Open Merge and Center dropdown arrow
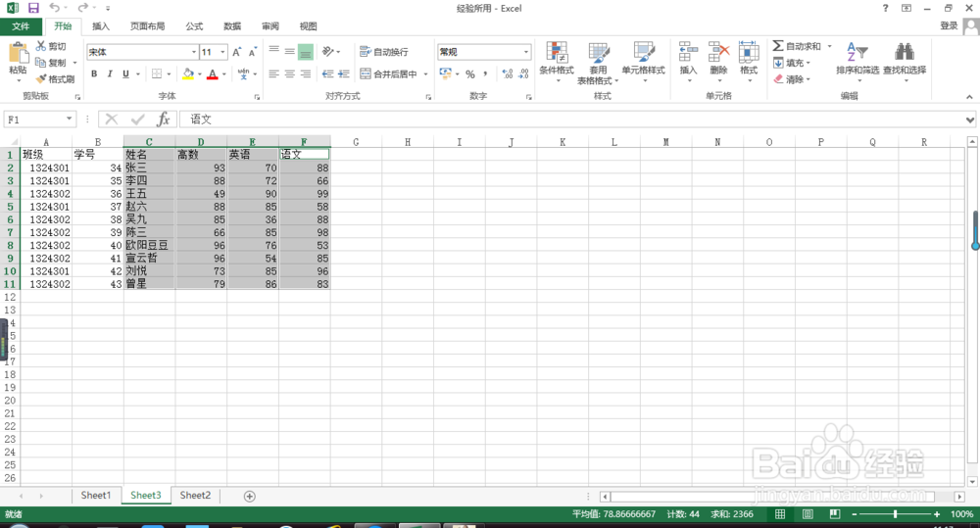Image resolution: width=980 pixels, height=528 pixels. click(x=425, y=73)
